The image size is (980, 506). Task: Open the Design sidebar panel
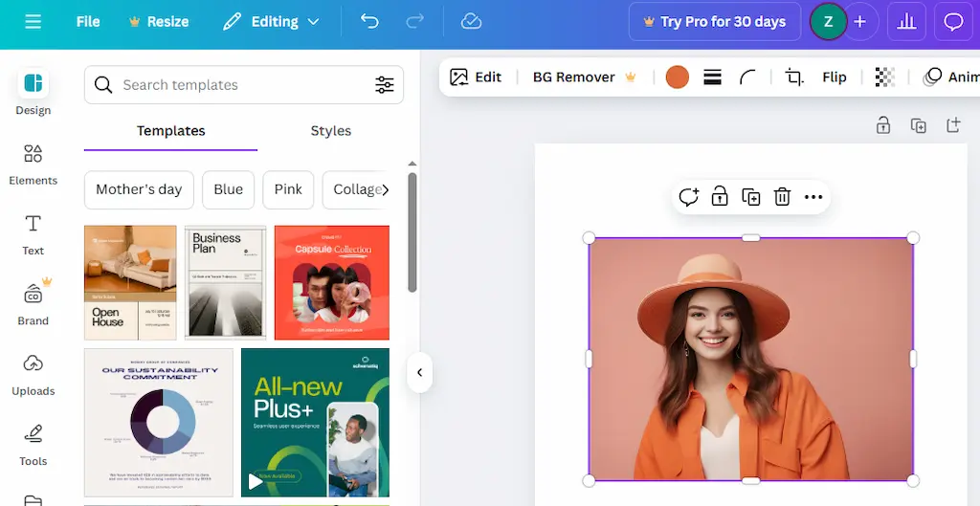point(33,94)
